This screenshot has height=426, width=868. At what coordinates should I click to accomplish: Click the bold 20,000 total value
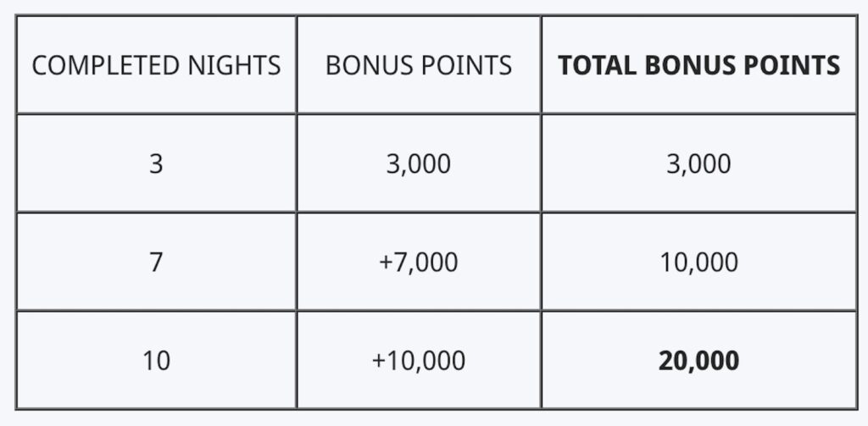698,360
